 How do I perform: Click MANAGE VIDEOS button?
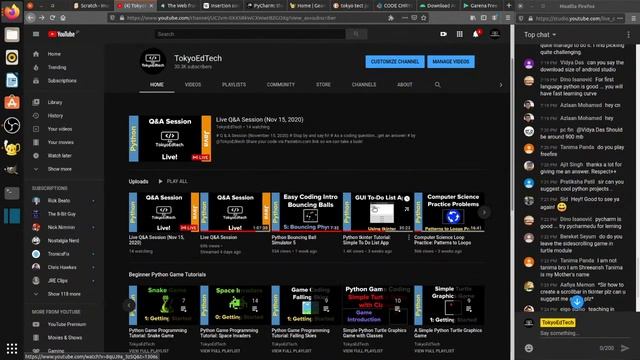(x=451, y=62)
